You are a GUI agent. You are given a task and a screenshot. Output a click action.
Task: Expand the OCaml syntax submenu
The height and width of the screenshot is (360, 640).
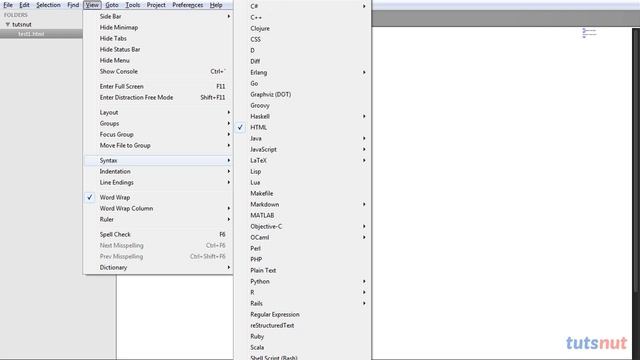tap(302, 238)
